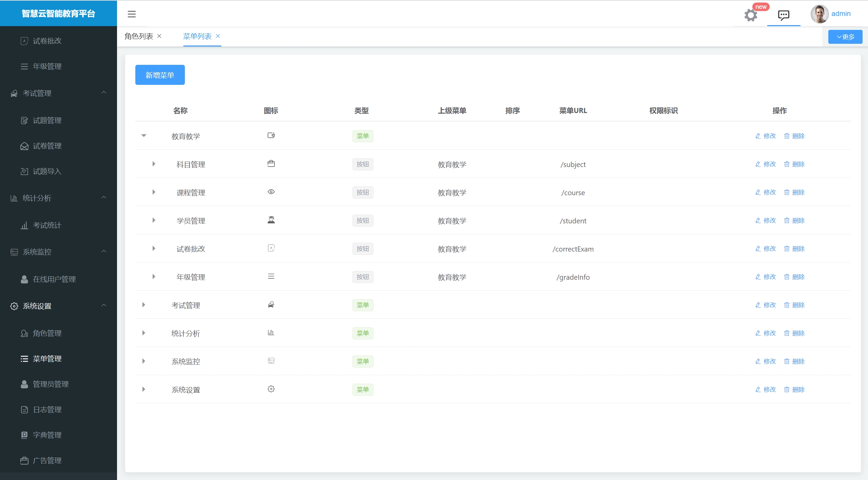Image resolution: width=868 pixels, height=480 pixels.
Task: Expand the 考试管理 table row
Action: (x=144, y=305)
